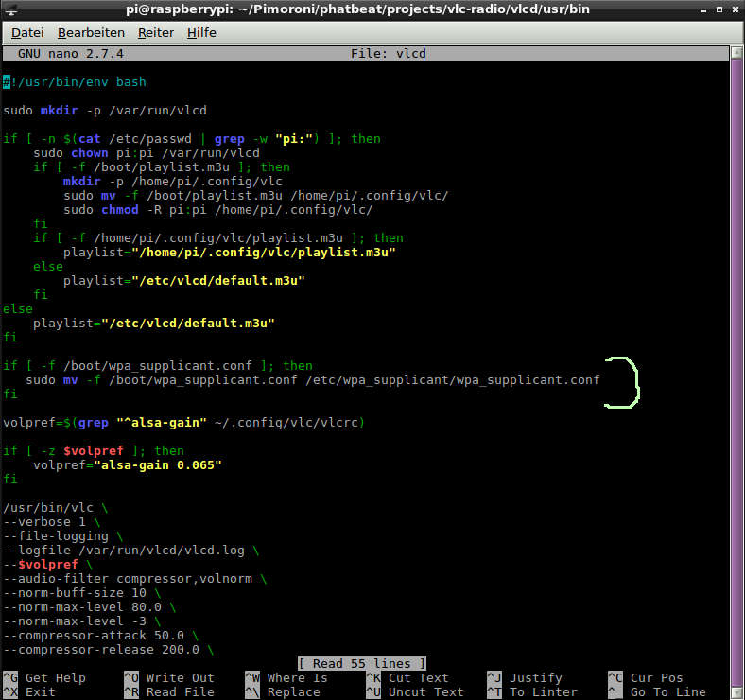Screen dimensions: 745x700
Task: Click the terminal window title bar
Action: tap(372, 10)
